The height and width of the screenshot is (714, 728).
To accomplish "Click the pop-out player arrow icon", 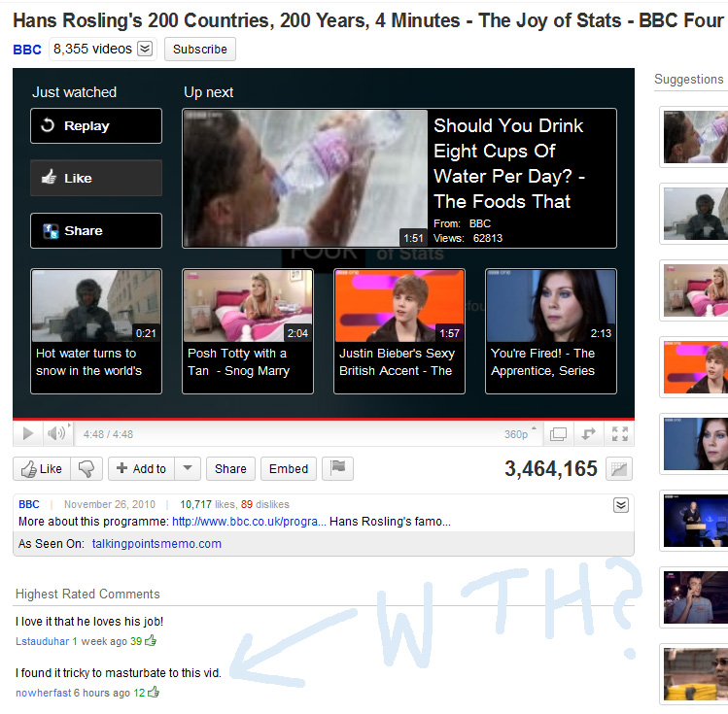I will [x=588, y=434].
